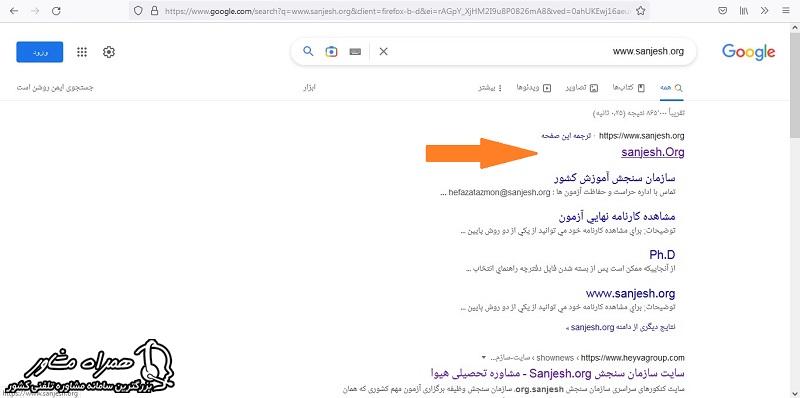Open the Tools (ابزار) option
Viewport: 800px width, 398px height.
(310, 88)
